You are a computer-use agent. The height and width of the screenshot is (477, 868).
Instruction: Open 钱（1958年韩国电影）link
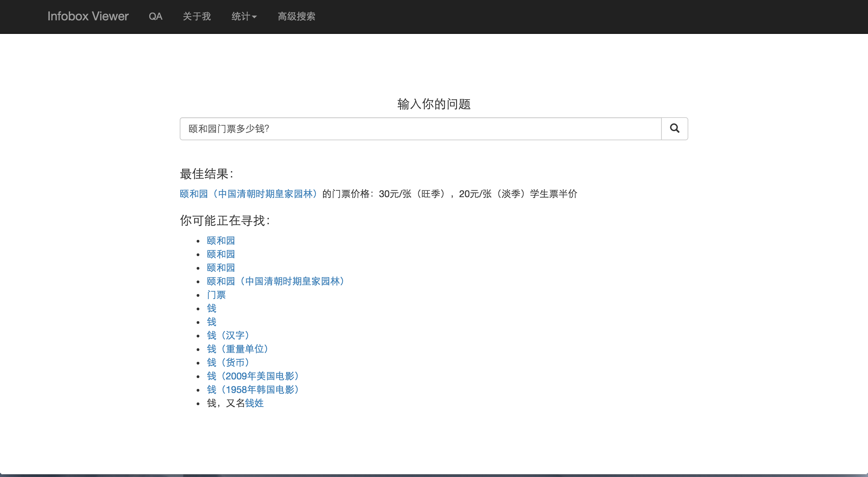coord(254,390)
